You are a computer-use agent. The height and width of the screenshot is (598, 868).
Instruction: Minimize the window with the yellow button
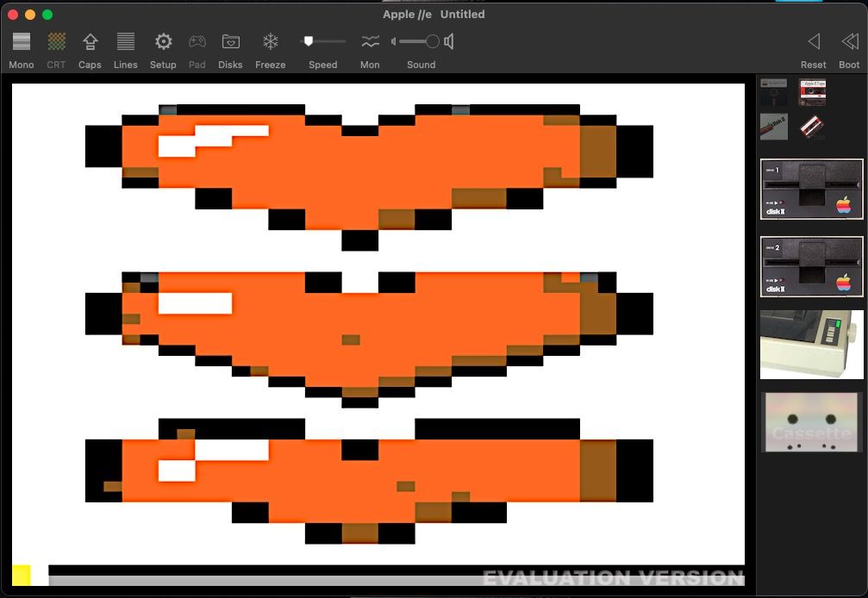tap(30, 15)
